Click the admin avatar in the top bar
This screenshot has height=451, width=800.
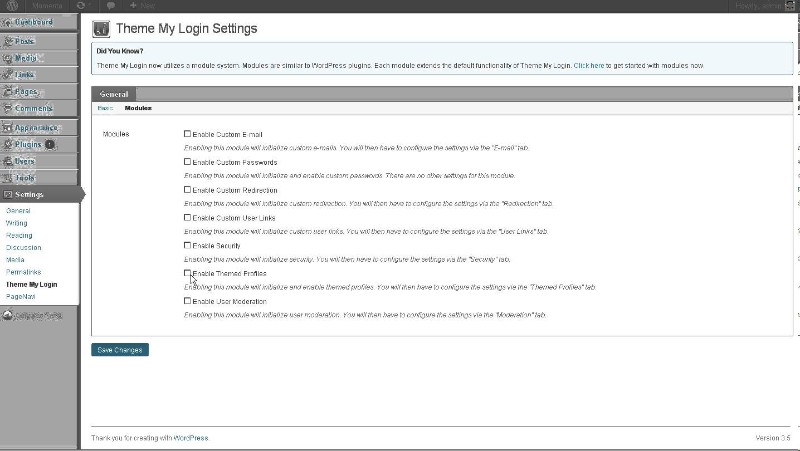[790, 6]
